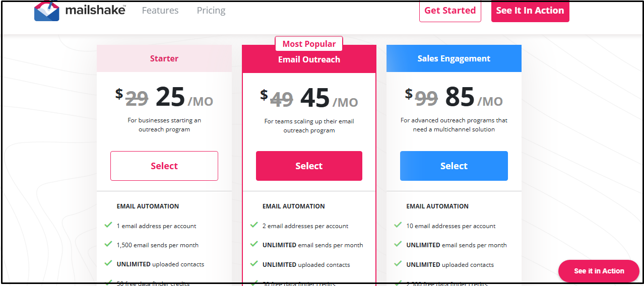The height and width of the screenshot is (286, 644).
Task: Click the Get Started outlined button
Action: 450,11
